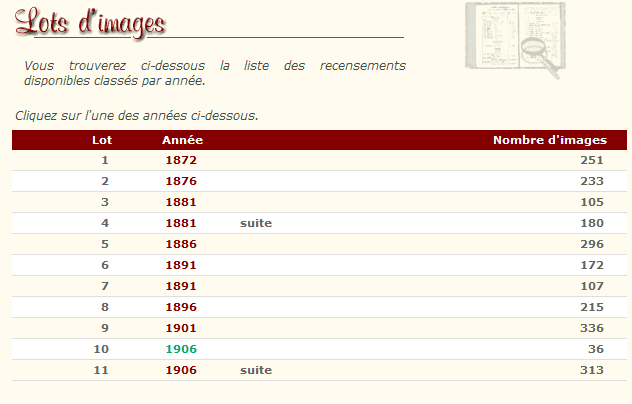Click the "Nombre d'images" column header
This screenshot has height=404, width=632.
[x=549, y=140]
